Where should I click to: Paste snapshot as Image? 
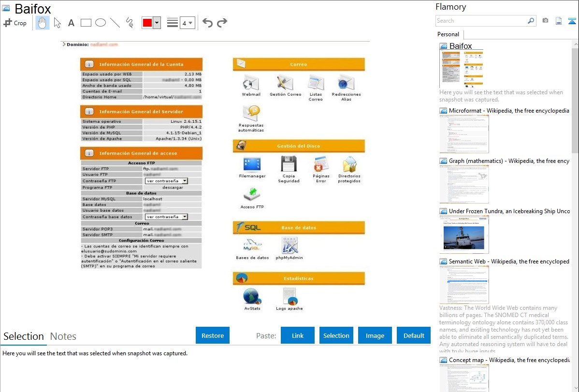coord(375,335)
